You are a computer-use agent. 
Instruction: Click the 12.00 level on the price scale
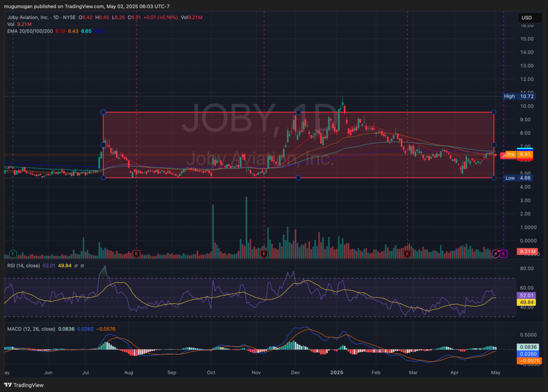point(527,79)
